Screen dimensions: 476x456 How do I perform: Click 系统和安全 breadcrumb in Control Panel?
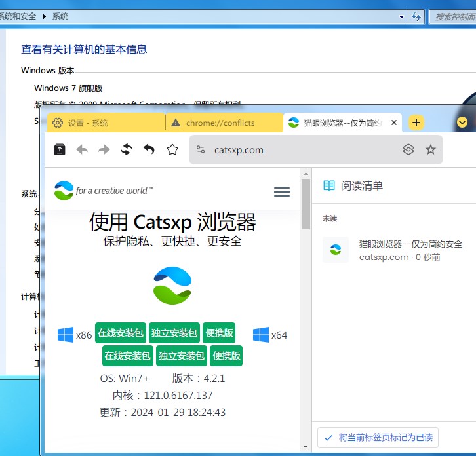pos(18,16)
